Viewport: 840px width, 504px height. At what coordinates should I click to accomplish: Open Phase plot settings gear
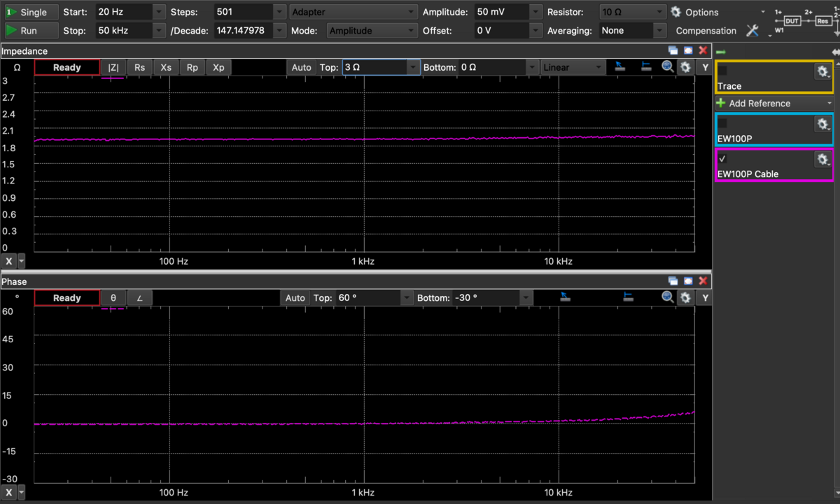[685, 297]
